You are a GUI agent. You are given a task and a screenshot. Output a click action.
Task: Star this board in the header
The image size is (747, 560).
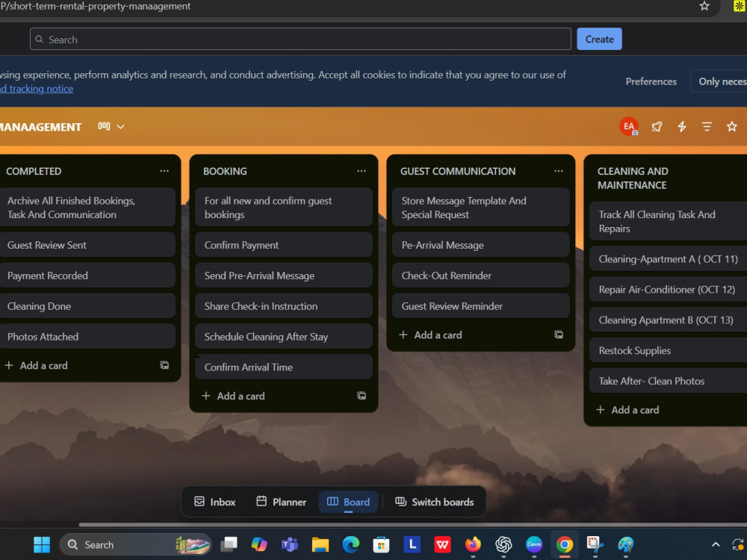pyautogui.click(x=732, y=127)
